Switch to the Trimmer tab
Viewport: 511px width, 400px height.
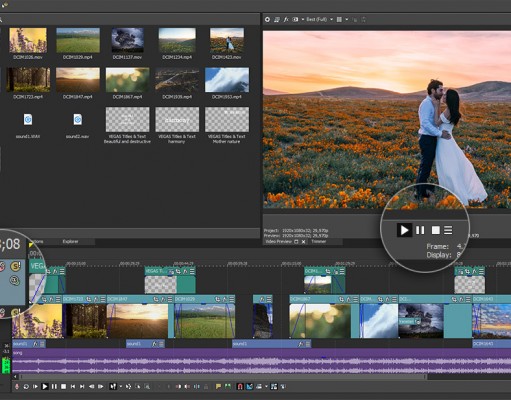(x=319, y=241)
